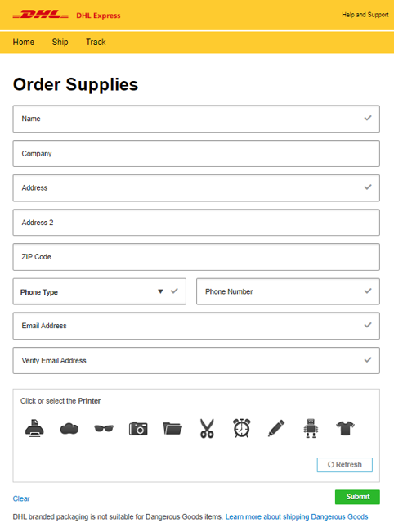The width and height of the screenshot is (394, 532).
Task: Go to the Track menu item
Action: tap(96, 42)
